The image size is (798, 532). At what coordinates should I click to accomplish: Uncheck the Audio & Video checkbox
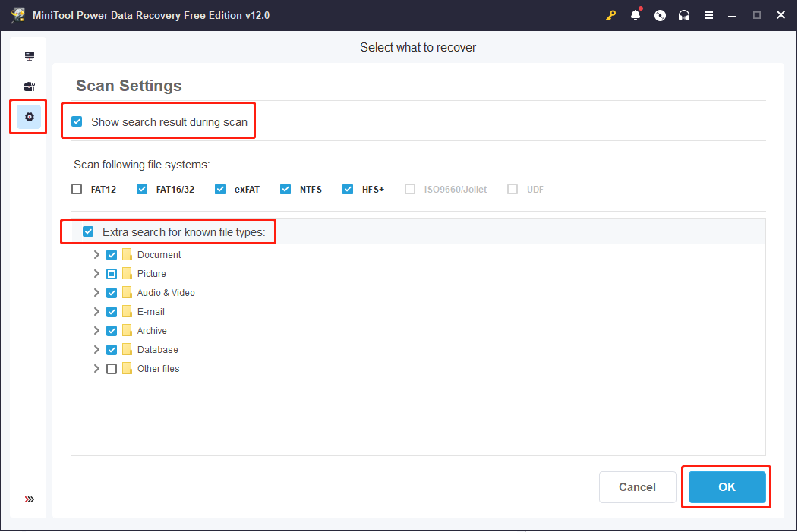point(112,293)
